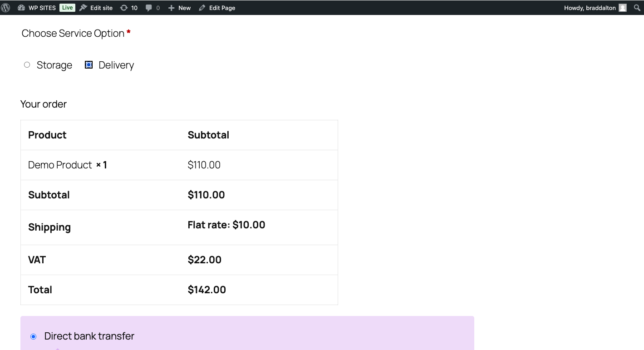This screenshot has height=350, width=644.
Task: Click the WP SITES dashboard gauge icon
Action: [21, 8]
